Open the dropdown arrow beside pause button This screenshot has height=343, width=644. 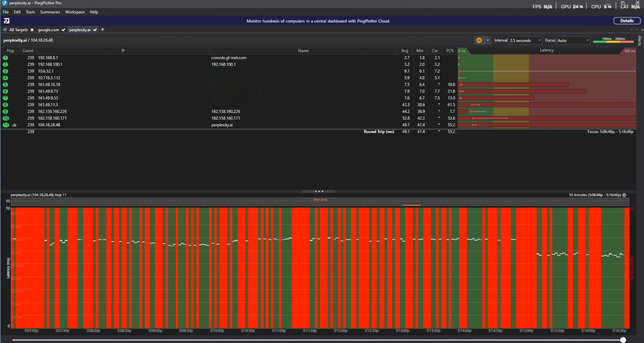pos(488,40)
